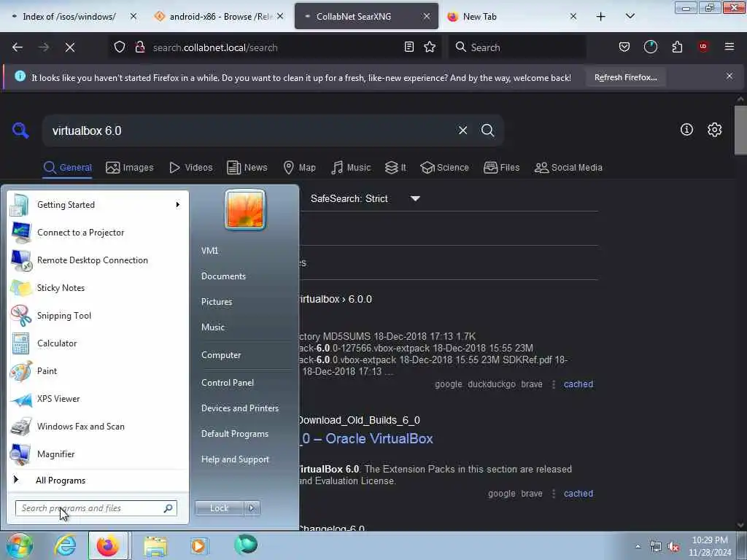Focus the Firefox Search bar
Image resolution: width=747 pixels, height=560 pixels.
point(517,47)
